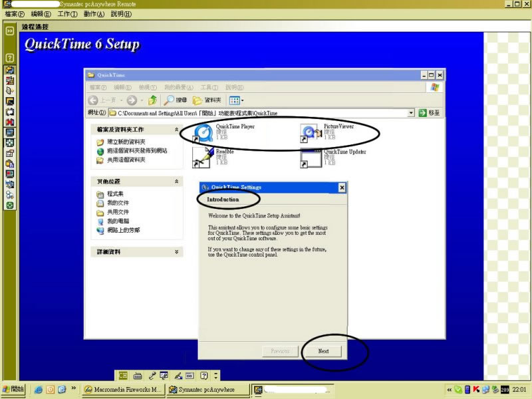Select the QuickTime Player shortcut icon
The image size is (532, 399).
point(203,132)
